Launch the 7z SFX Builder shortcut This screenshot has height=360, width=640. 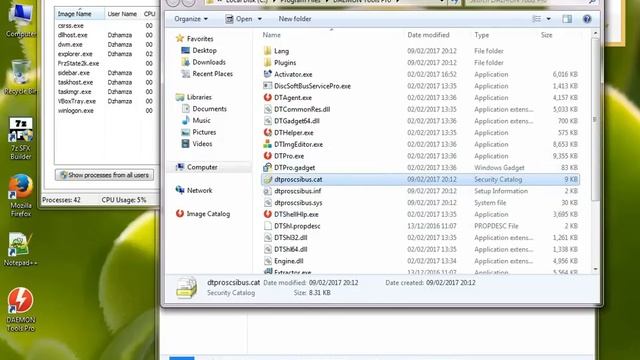(x=20, y=139)
